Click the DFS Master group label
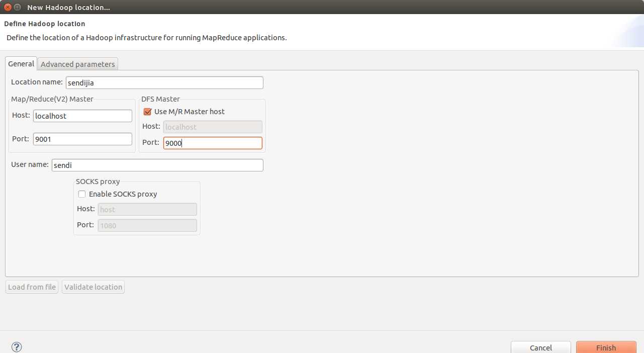 point(160,99)
